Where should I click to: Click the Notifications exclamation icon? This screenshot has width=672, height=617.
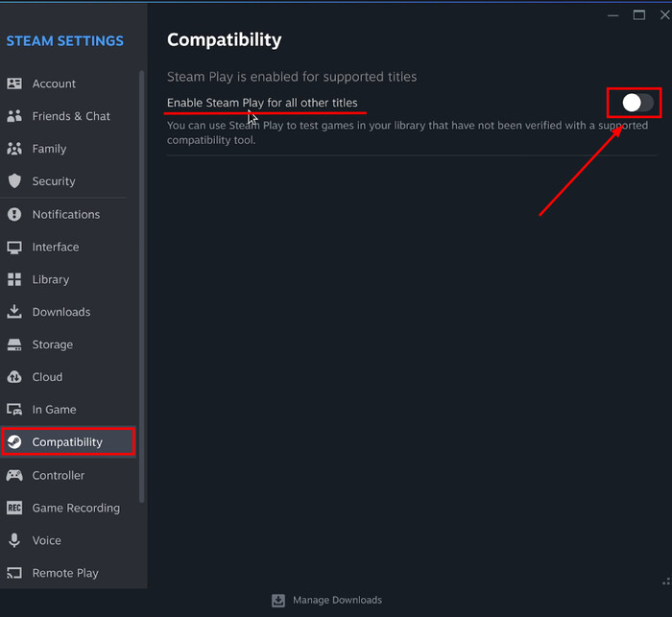(14, 214)
